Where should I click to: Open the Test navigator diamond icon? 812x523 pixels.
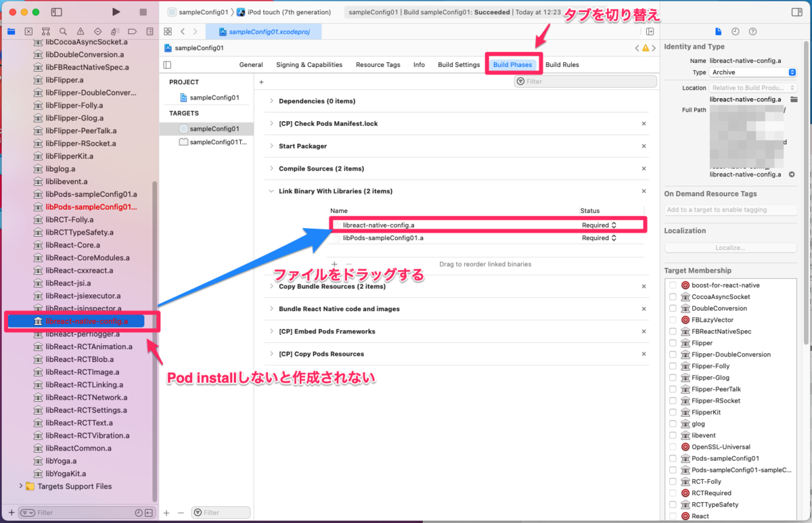[98, 31]
